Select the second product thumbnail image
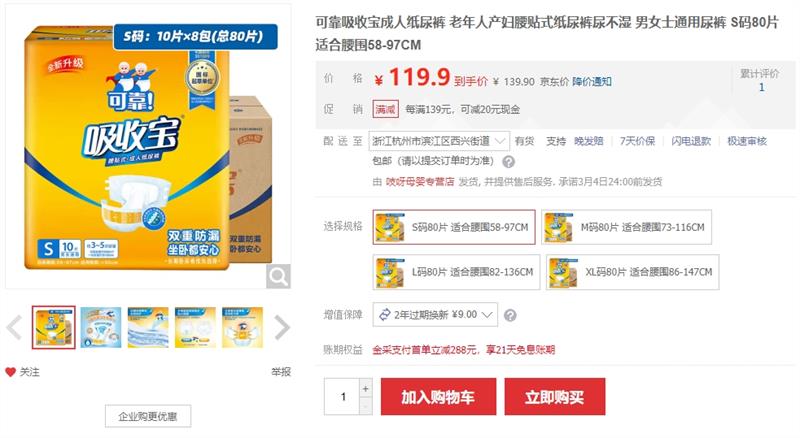800x438 pixels. pyautogui.click(x=101, y=327)
